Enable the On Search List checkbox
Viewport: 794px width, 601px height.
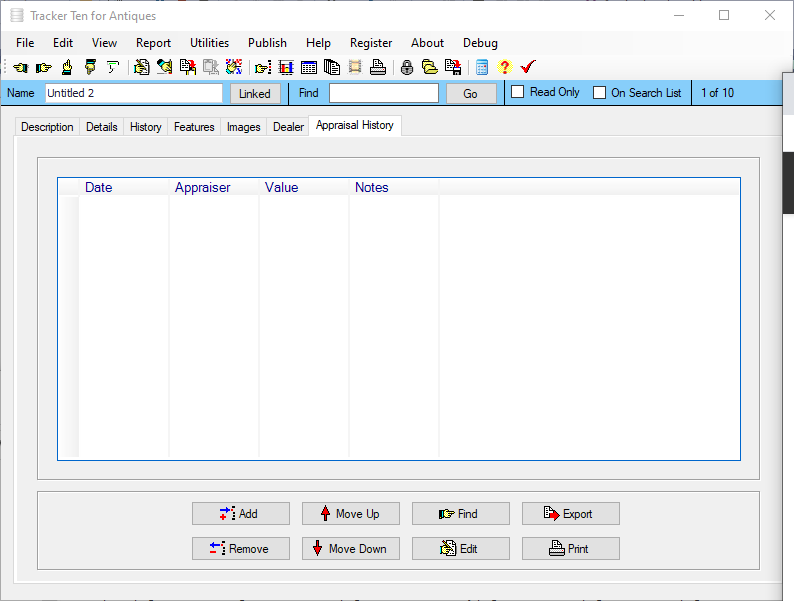pos(600,93)
